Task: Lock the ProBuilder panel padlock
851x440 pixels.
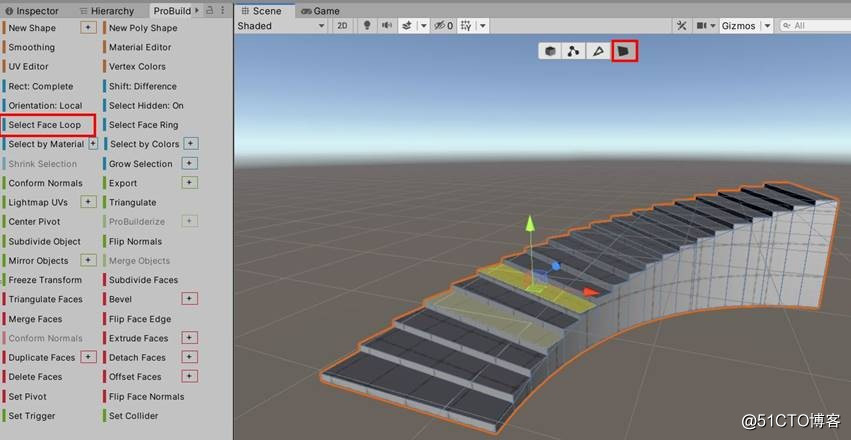Action: (209, 10)
